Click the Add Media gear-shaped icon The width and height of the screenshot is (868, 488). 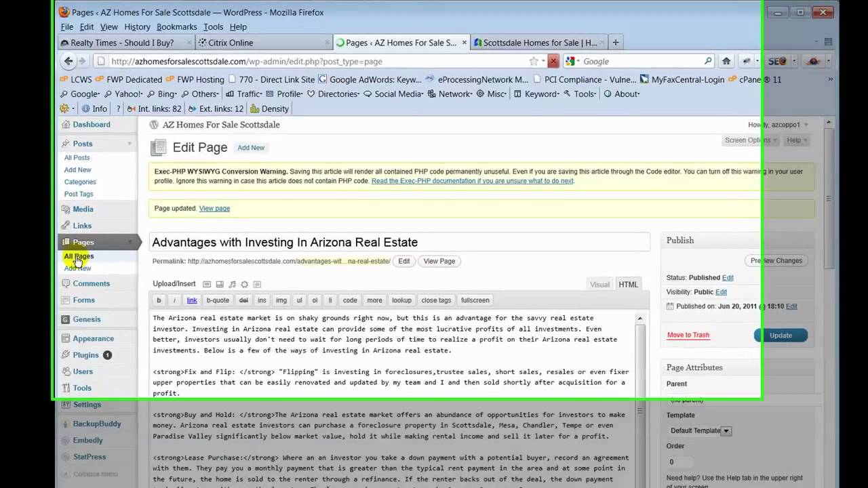tap(244, 285)
